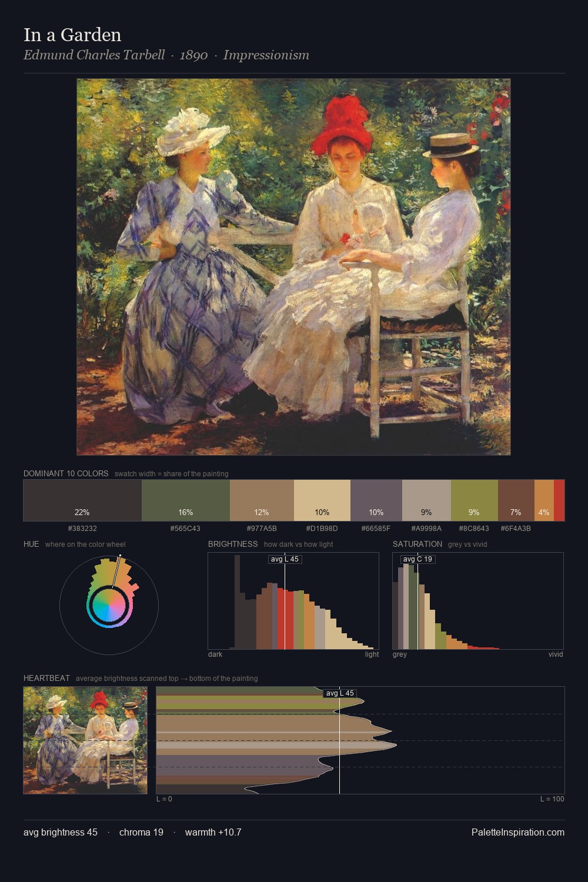
Task: Click the L = 100 axis label
Action: click(x=552, y=799)
